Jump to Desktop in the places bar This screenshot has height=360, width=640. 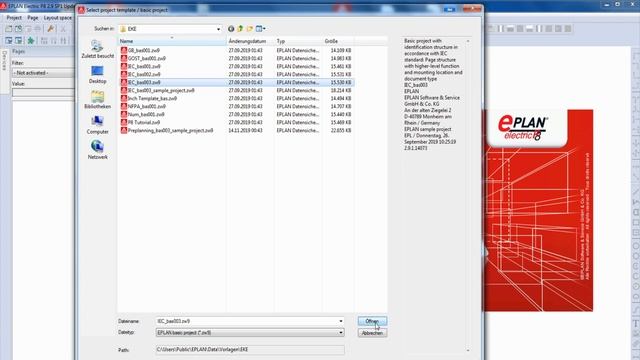click(x=98, y=75)
